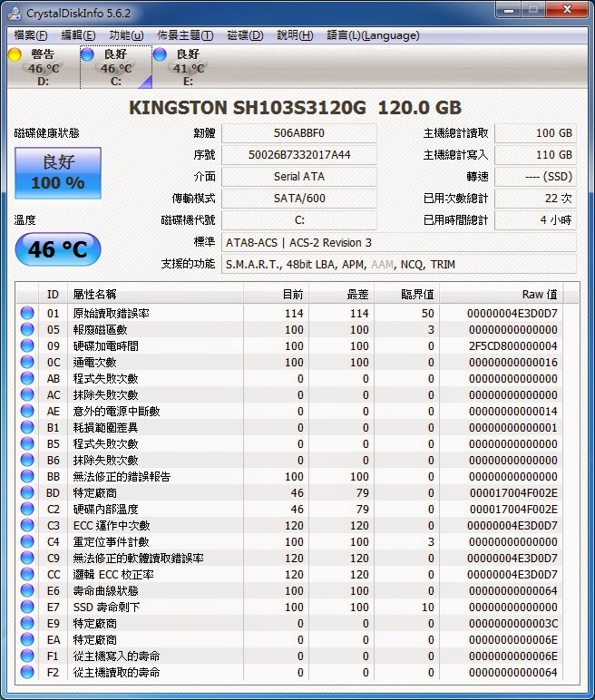Click status icon of row BB 無法修正的錯誤報告
Viewport: 595px width, 700px height.
(27, 476)
